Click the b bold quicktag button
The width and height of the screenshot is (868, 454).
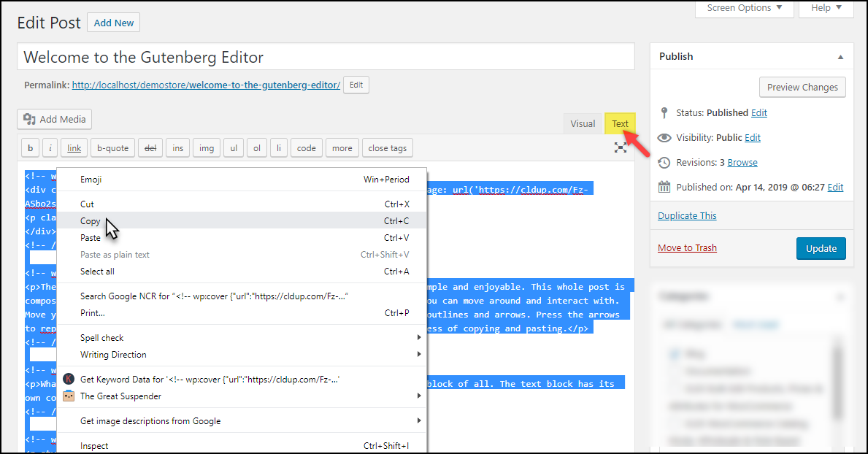tap(31, 148)
